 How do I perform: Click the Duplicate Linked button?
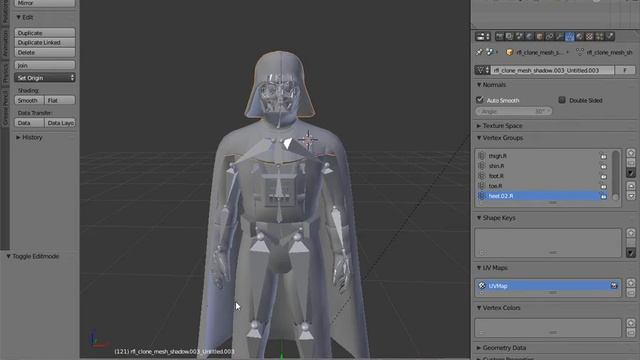click(x=45, y=42)
